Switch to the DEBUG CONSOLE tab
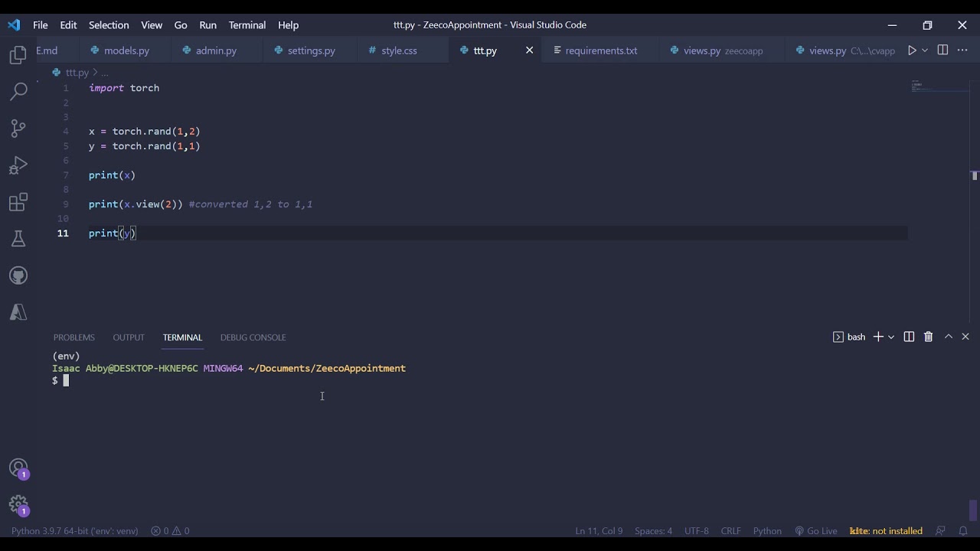The height and width of the screenshot is (551, 980). pyautogui.click(x=253, y=337)
